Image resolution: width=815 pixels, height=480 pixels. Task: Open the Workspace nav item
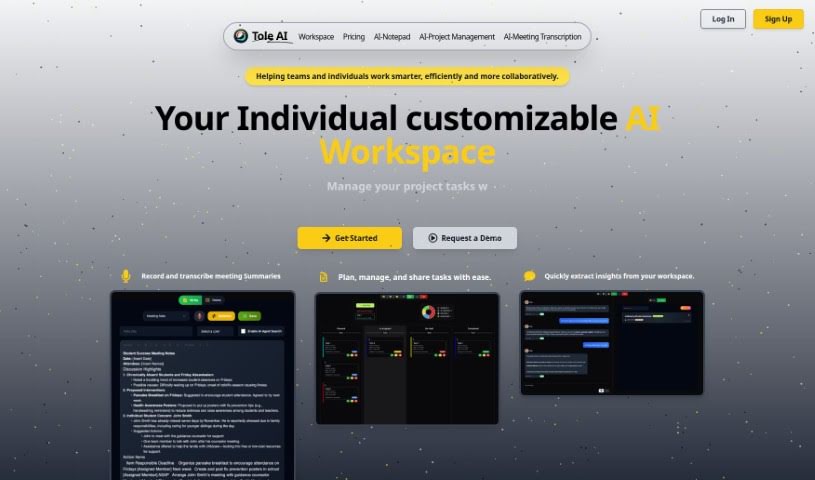(x=316, y=37)
